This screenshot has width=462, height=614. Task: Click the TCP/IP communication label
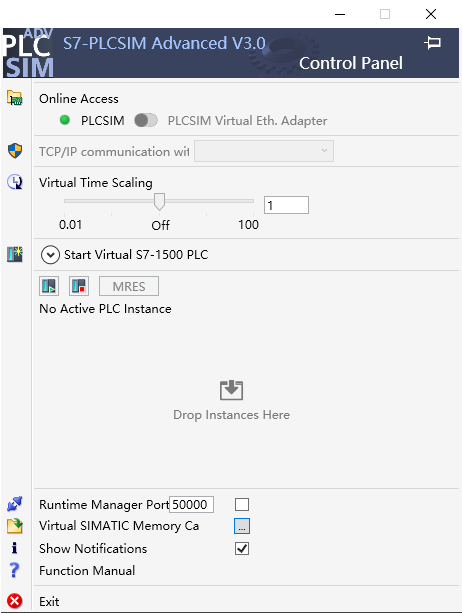[114, 152]
